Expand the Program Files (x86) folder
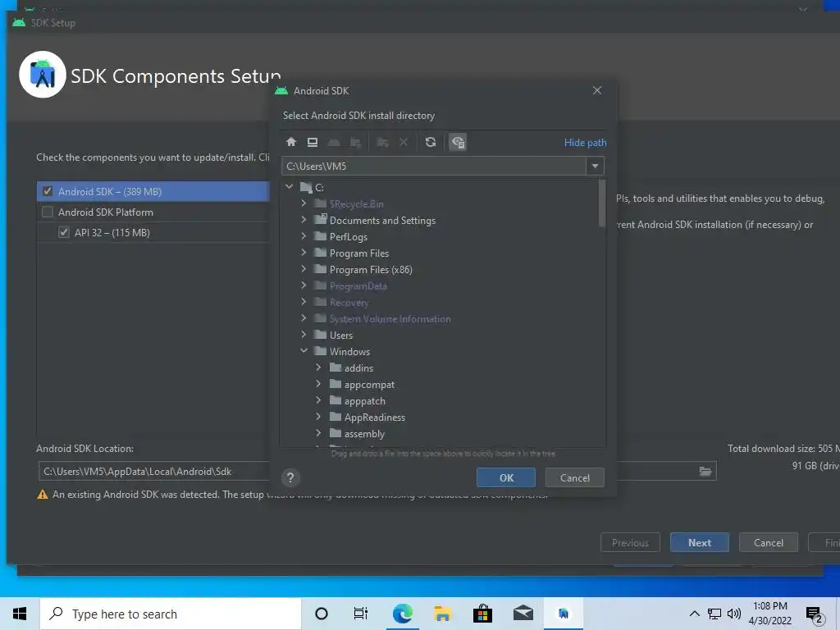This screenshot has height=630, width=840. (x=304, y=269)
